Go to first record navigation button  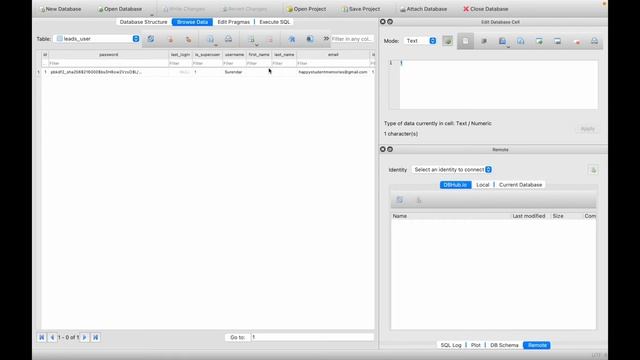(x=41, y=338)
